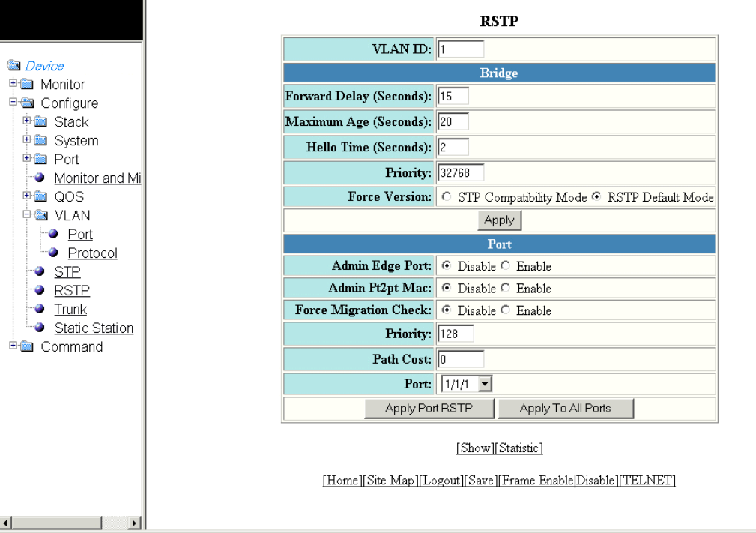Click the bullet icon beside Trunk
Viewport: 756px width, 533px height.
pos(40,309)
